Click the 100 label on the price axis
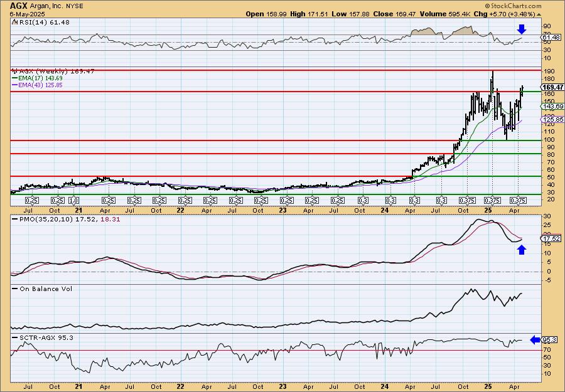 click(548, 140)
